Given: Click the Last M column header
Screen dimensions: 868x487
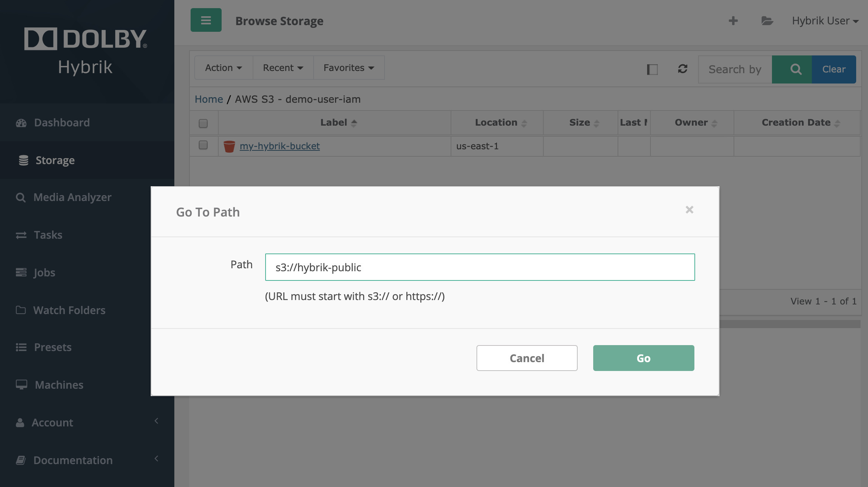Looking at the screenshot, I should point(634,123).
